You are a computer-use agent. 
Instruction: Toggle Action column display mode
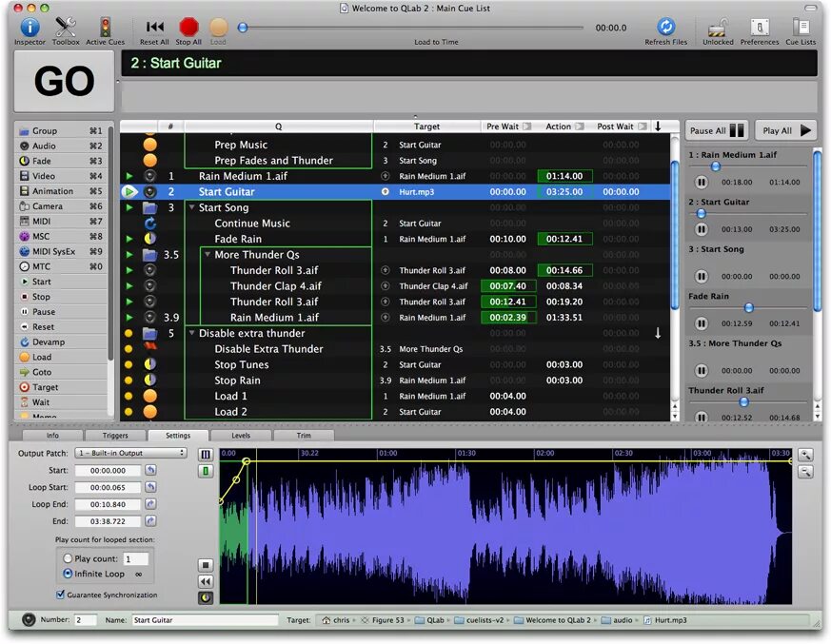tap(580, 127)
